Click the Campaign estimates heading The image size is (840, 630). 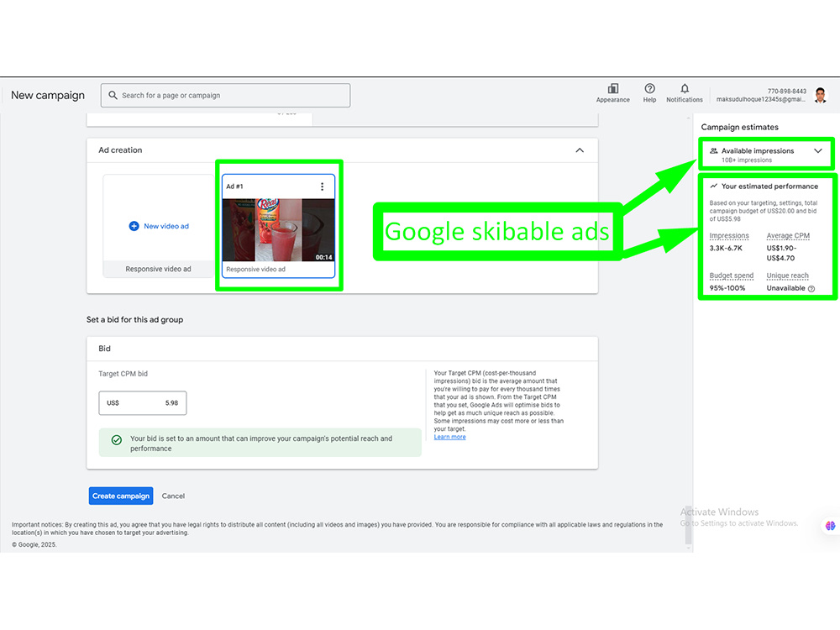pos(739,127)
